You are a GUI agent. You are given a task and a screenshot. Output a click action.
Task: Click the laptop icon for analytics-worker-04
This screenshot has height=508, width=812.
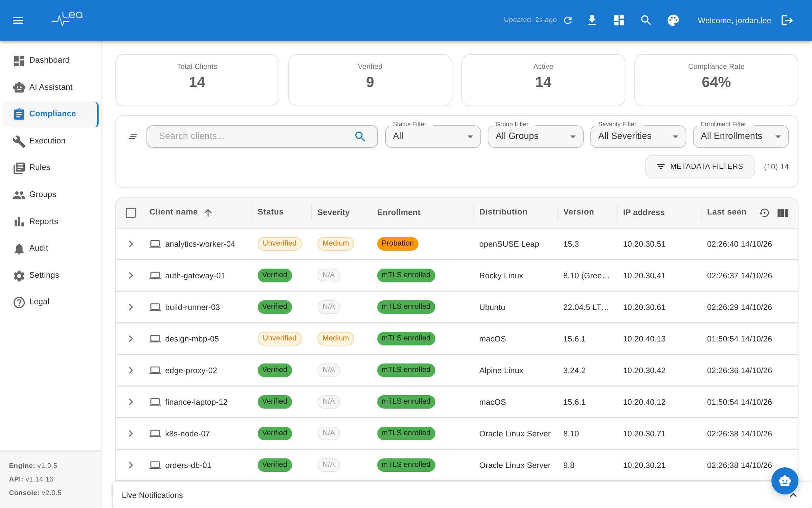155,244
